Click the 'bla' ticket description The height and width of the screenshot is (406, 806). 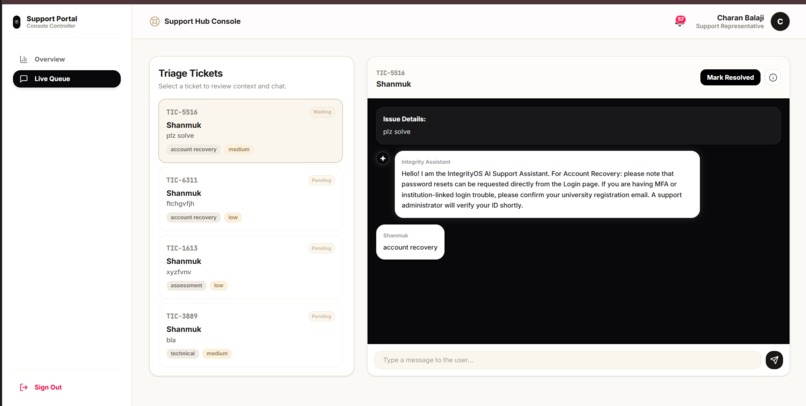(171, 340)
